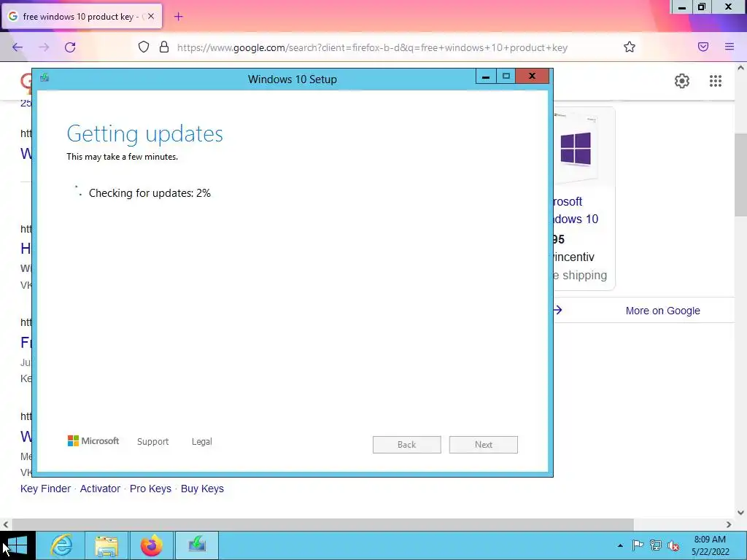Viewport: 747px width, 560px height.
Task: Click the scroll up arrow of the page
Action: pos(740,68)
